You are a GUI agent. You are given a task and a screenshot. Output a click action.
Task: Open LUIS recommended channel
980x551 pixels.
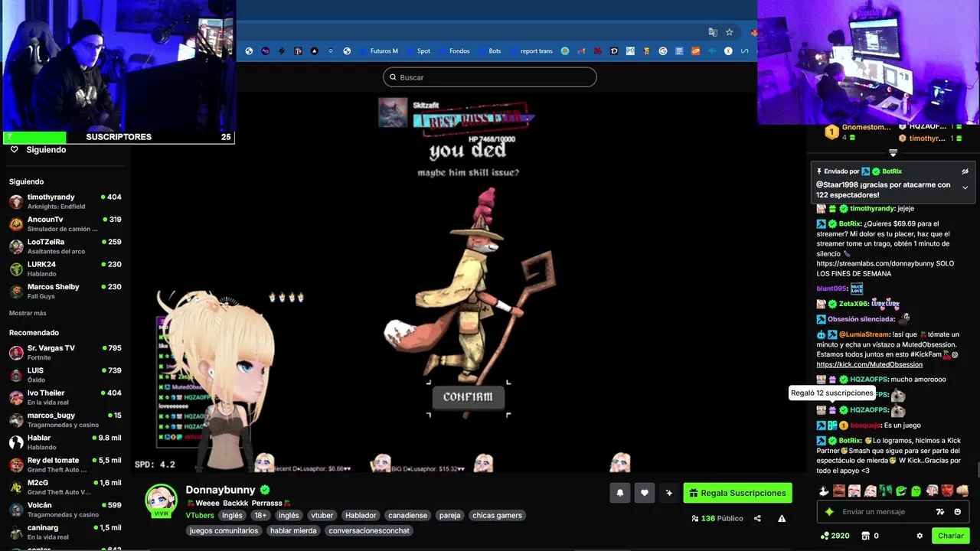(65, 375)
